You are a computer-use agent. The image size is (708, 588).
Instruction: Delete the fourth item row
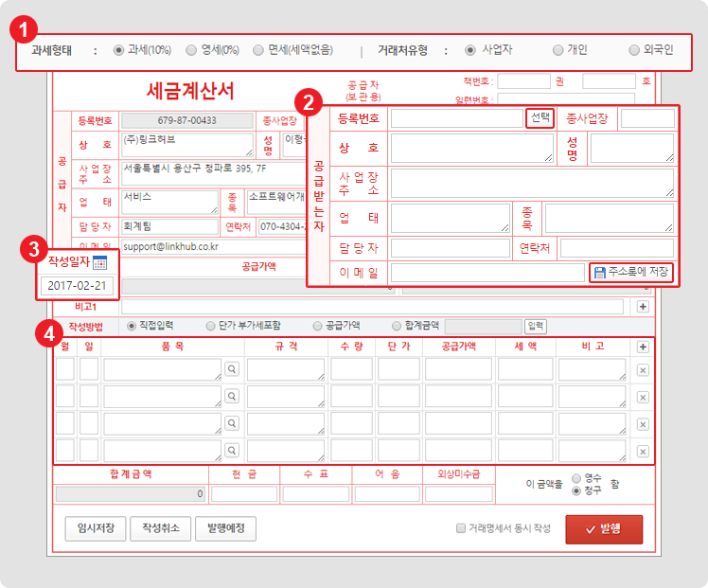643,452
